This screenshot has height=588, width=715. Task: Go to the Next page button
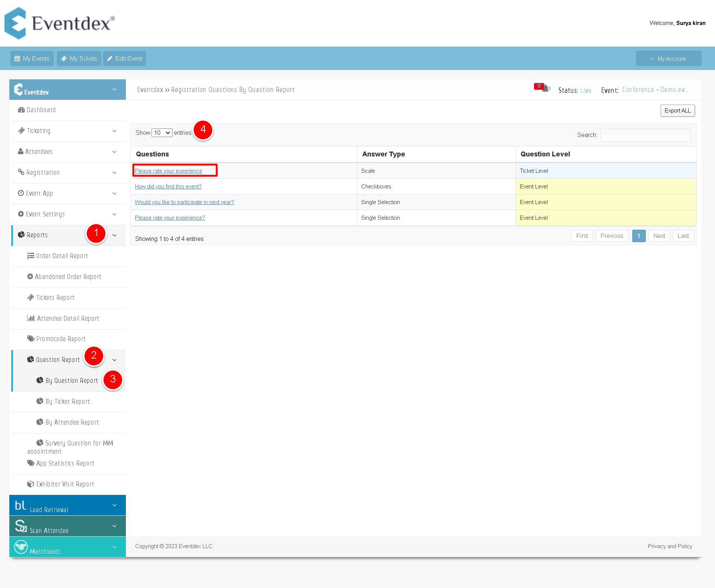pos(659,236)
